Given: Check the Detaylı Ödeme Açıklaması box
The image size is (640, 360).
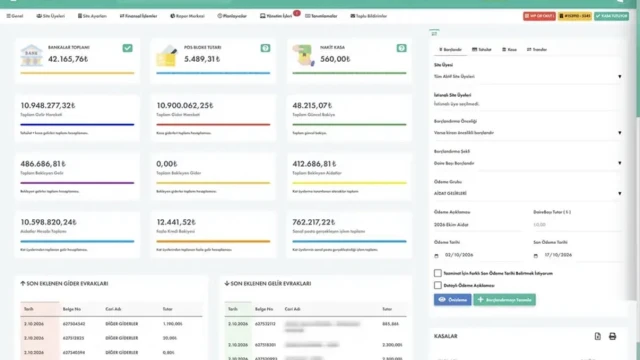Looking at the screenshot, I should [438, 285].
